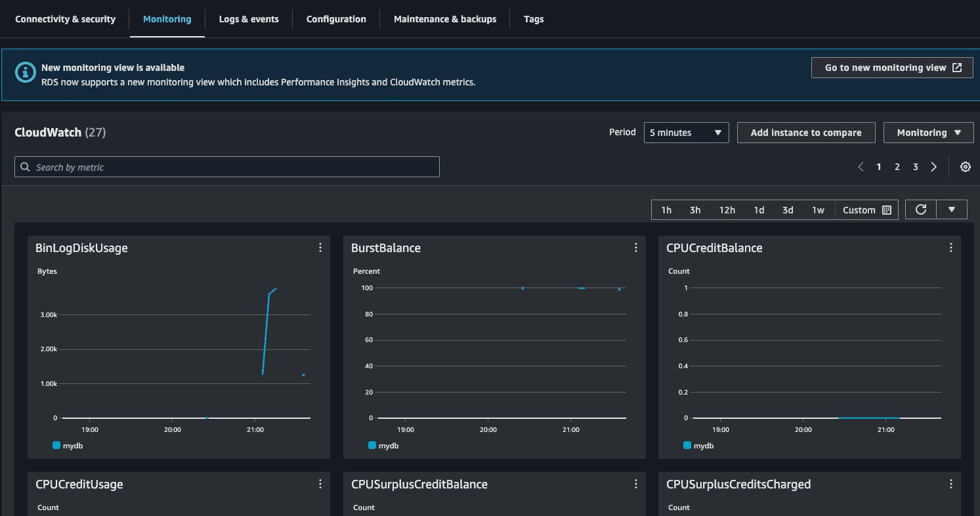Open CloudWatch metrics preferences gear
The height and width of the screenshot is (516, 980).
(x=965, y=167)
